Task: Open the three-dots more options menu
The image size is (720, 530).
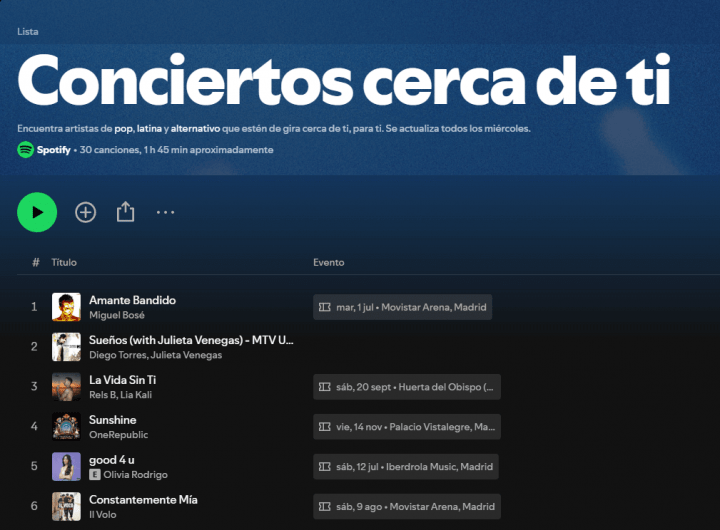Action: click(165, 212)
